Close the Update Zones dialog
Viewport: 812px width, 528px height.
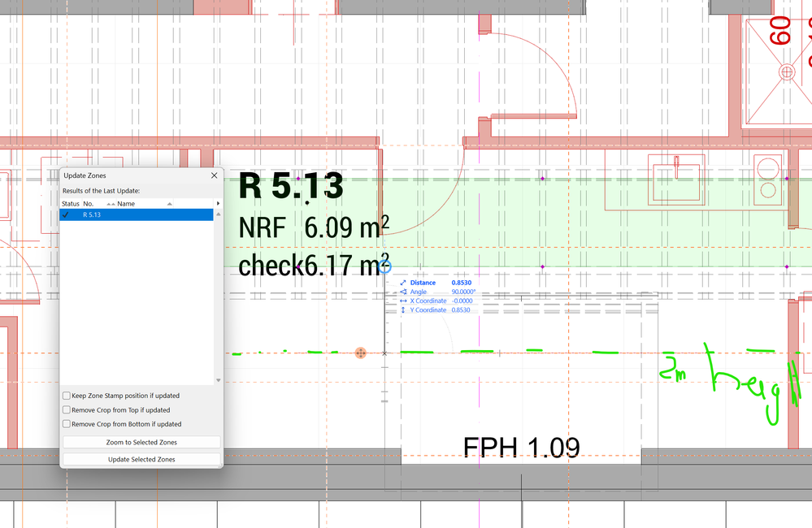tap(215, 175)
